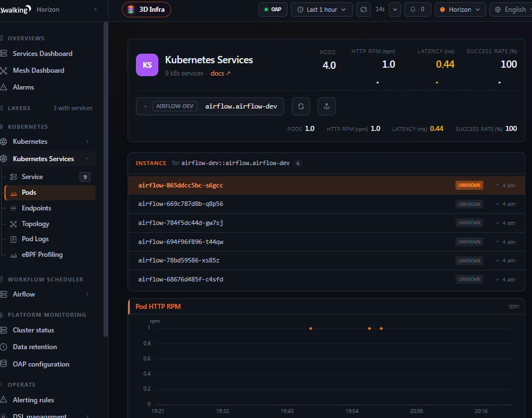Open the airflow.airflow-dev service selector

point(210,106)
